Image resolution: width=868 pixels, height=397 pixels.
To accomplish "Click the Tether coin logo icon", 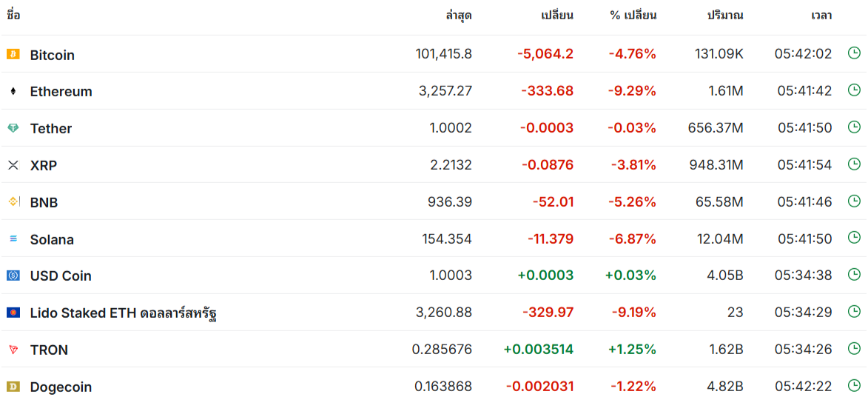I will click(x=13, y=128).
